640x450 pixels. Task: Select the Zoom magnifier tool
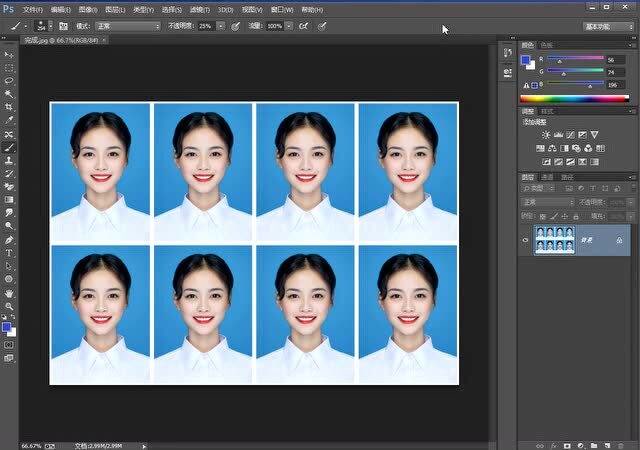[x=9, y=308]
